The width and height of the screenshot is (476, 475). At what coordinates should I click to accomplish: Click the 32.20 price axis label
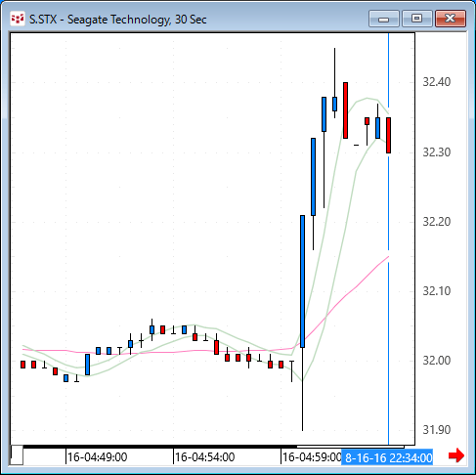(x=437, y=222)
